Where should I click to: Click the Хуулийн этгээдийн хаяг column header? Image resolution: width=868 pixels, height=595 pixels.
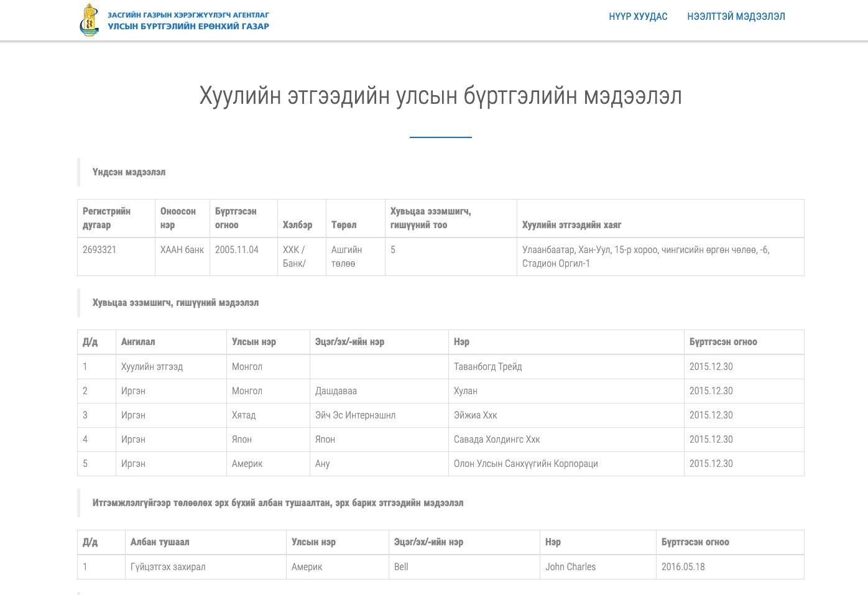click(x=571, y=225)
